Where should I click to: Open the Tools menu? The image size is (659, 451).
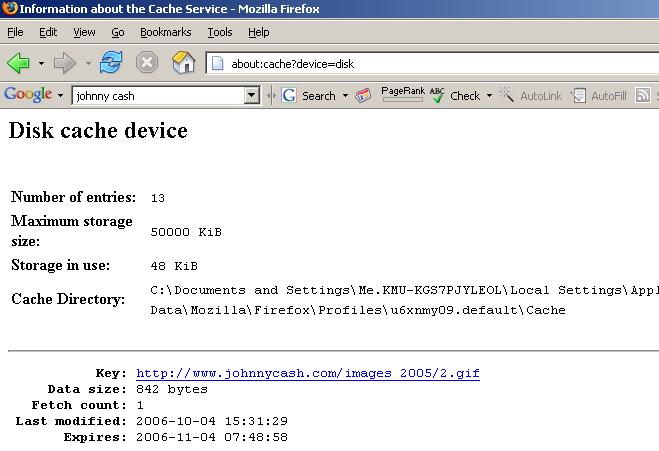[220, 32]
